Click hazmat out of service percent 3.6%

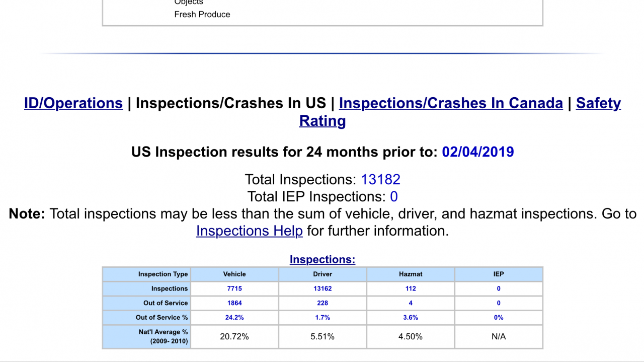[411, 318]
